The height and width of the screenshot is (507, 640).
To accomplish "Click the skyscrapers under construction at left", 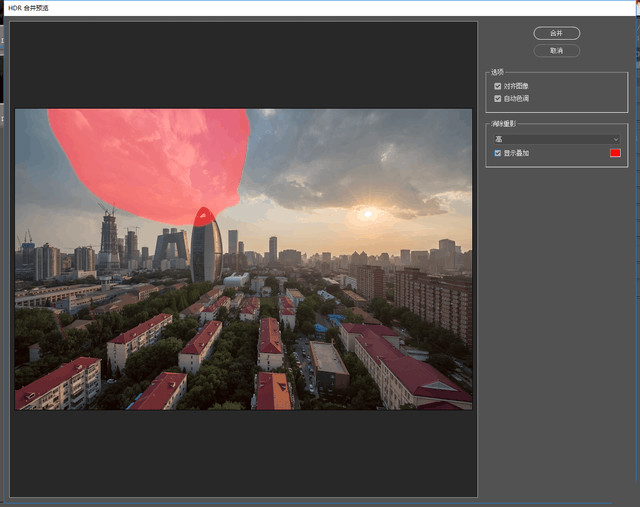I will [109, 238].
